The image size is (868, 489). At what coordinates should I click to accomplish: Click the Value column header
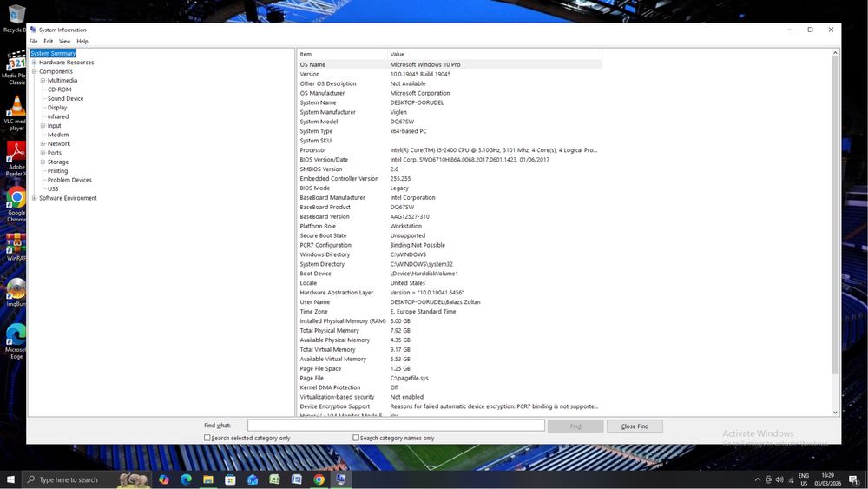(x=495, y=54)
